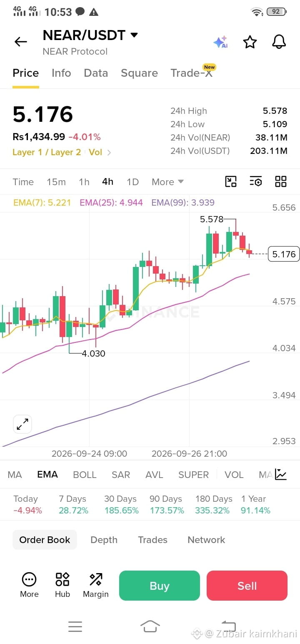
Task: Open price alert bell icon
Action: click(x=279, y=42)
